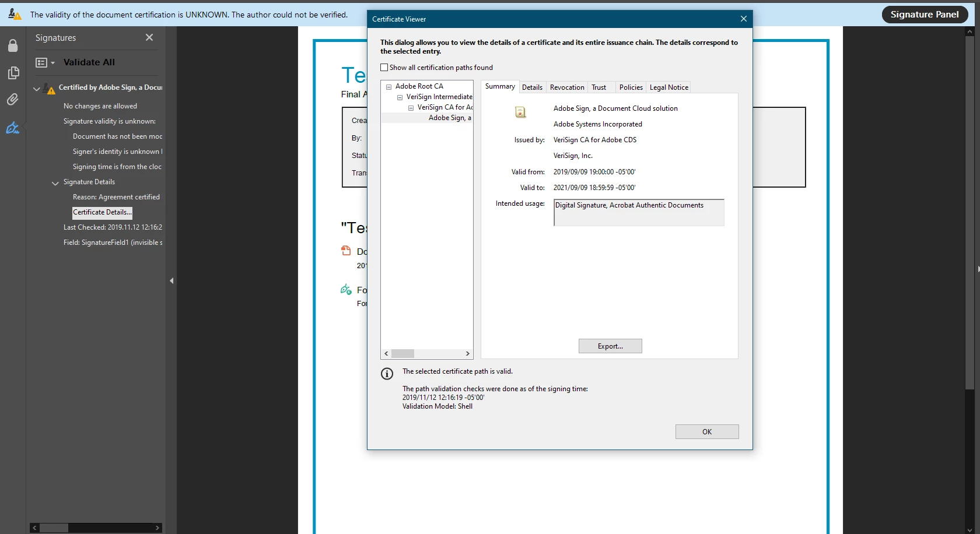Click the Intended usage text box
This screenshot has width=980, height=534.
click(639, 213)
